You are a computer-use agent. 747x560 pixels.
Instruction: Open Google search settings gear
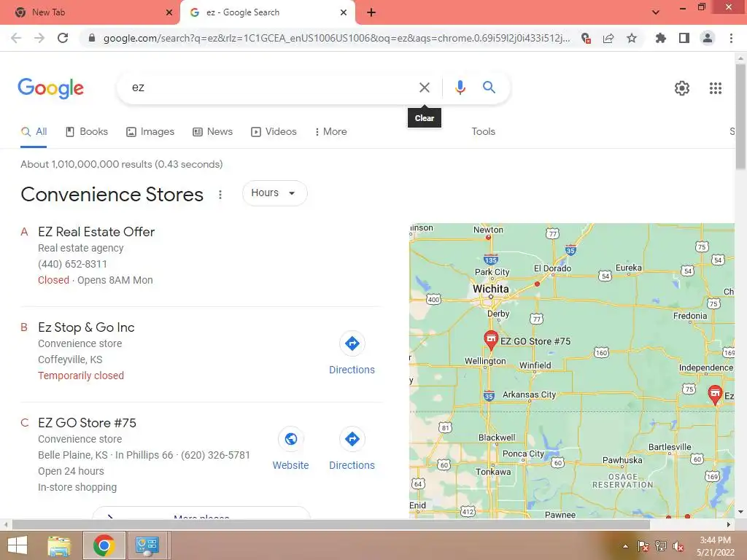tap(682, 88)
